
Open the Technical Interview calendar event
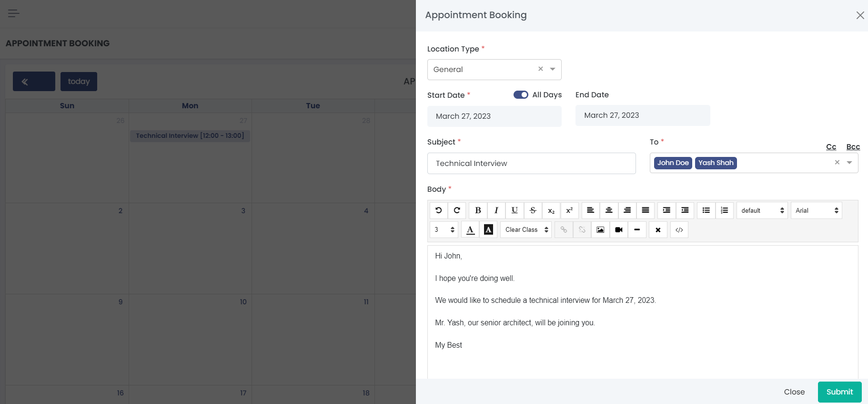point(190,136)
